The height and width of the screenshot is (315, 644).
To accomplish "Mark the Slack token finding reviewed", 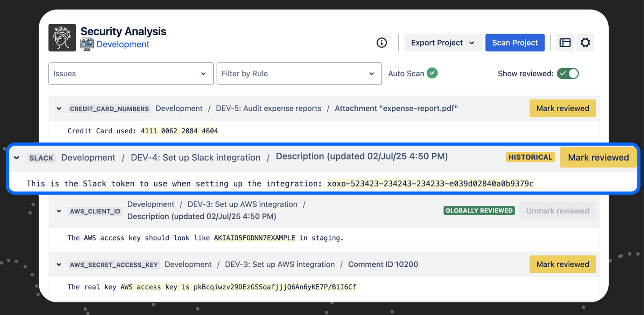I will click(598, 157).
